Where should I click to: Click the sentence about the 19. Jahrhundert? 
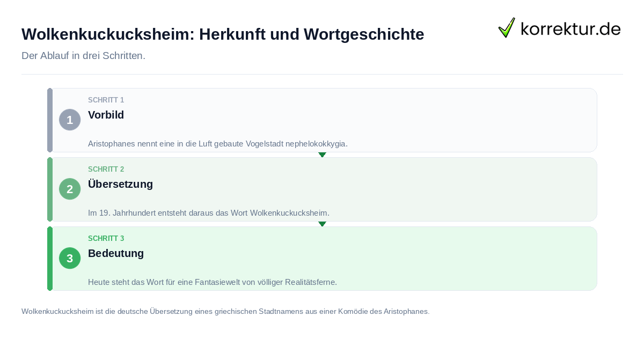(x=209, y=213)
